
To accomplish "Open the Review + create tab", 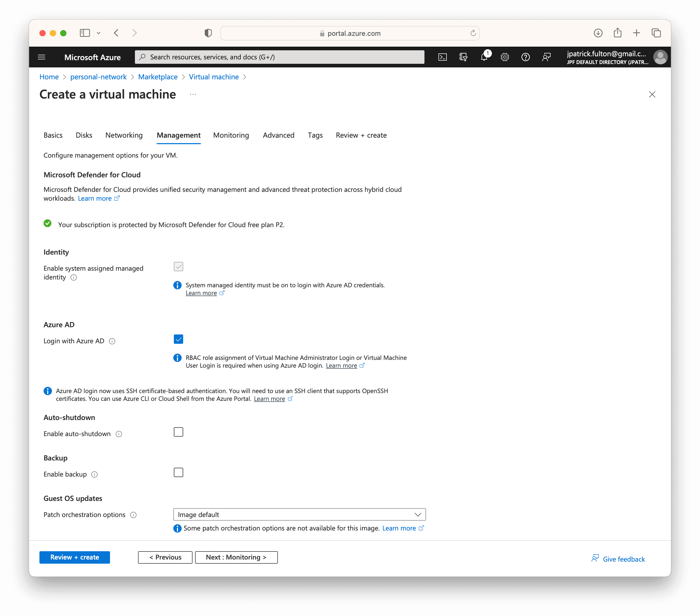I will [361, 135].
